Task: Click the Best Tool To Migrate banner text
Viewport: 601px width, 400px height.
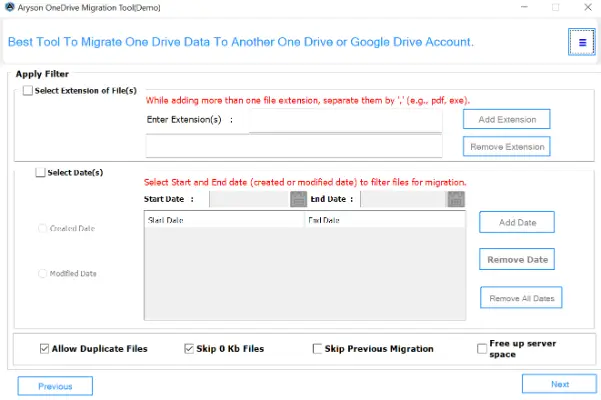Action: (241, 42)
